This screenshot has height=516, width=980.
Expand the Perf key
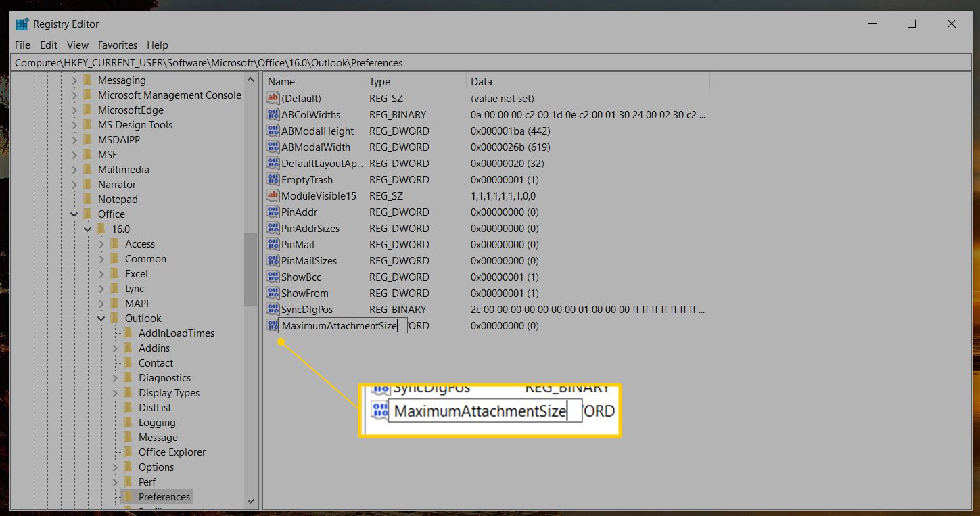tap(115, 482)
